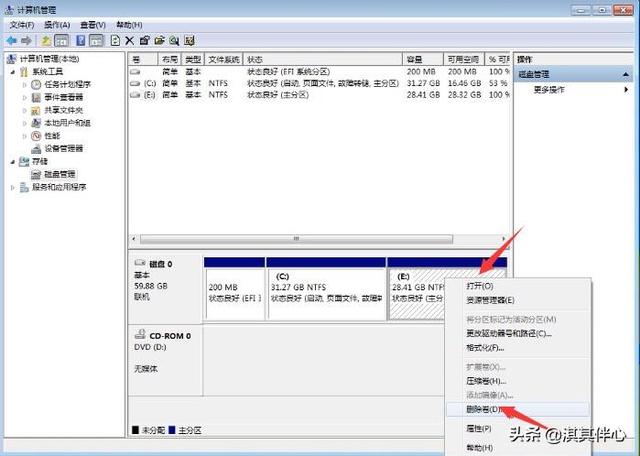640x456 pixels.
Task: Select 计算机管理(本地) root tree item
Action: pos(49,59)
